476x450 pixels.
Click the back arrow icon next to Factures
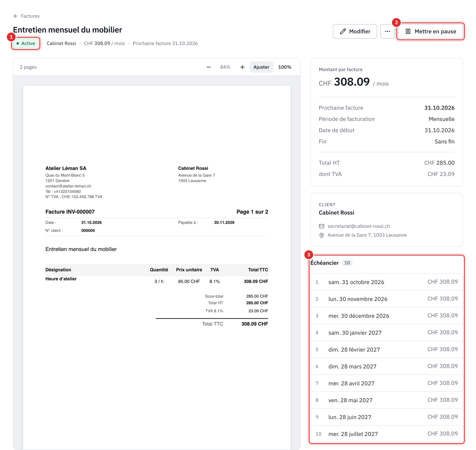[x=16, y=16]
